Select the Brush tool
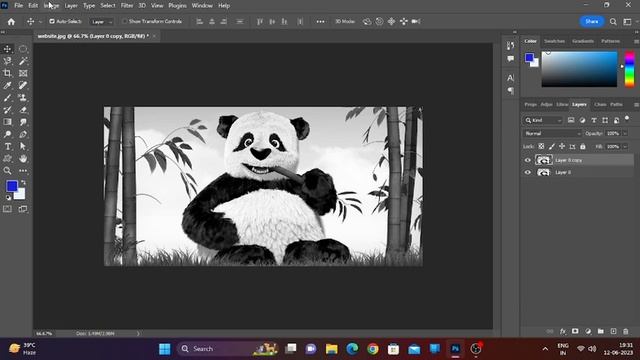640x360 pixels. click(x=7, y=98)
